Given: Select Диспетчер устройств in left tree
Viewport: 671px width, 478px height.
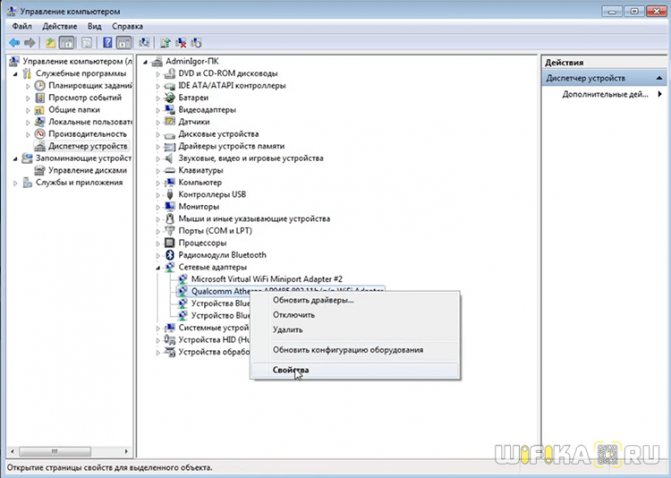Looking at the screenshot, I should tap(88, 146).
